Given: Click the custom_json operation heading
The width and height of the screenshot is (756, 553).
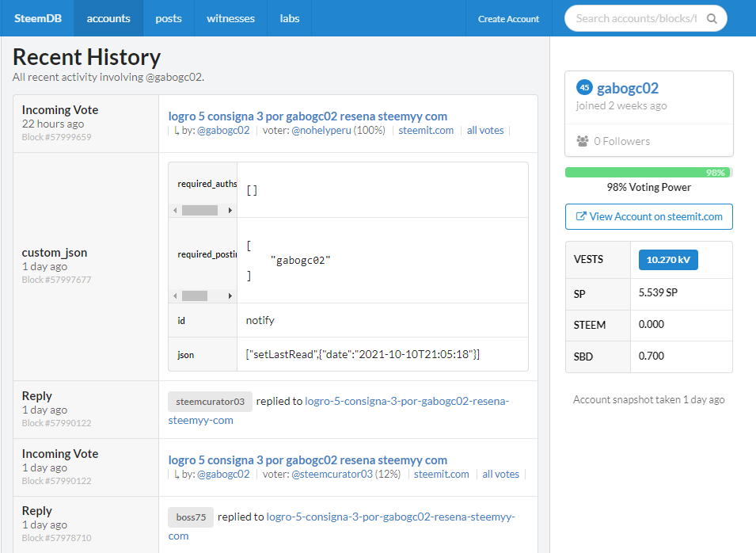Looking at the screenshot, I should [55, 253].
